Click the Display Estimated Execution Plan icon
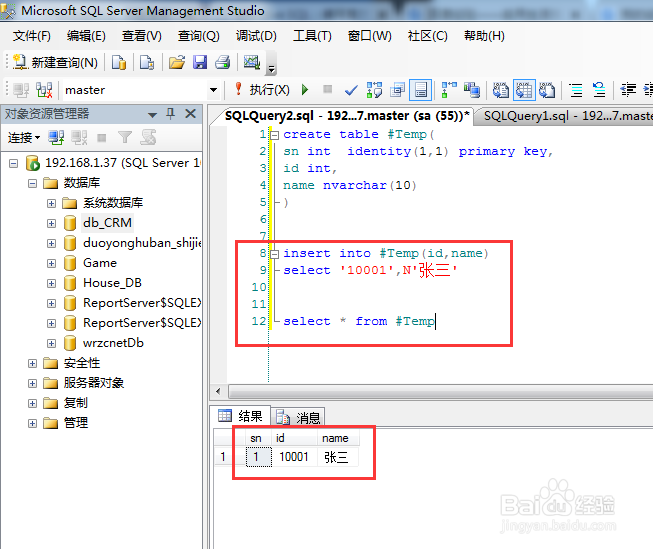The image size is (653, 549). tap(374, 90)
